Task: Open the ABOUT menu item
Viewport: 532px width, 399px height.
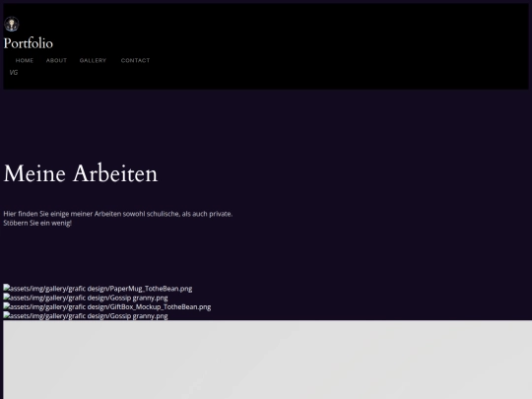Action: point(56,60)
